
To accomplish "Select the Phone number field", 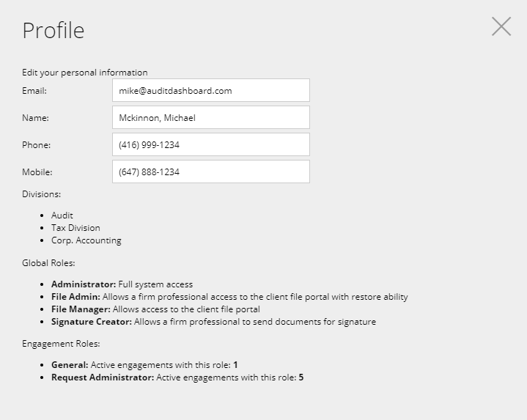I will click(210, 145).
